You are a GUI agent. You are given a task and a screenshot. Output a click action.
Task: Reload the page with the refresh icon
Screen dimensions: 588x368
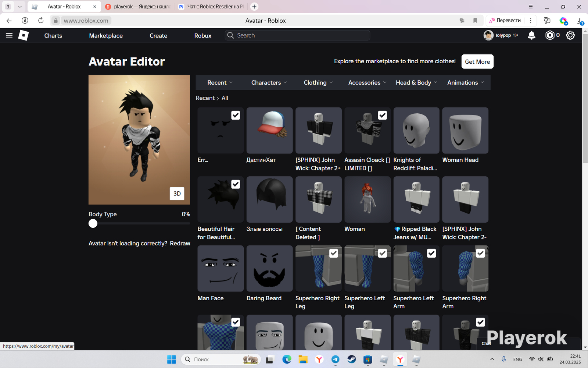point(41,21)
